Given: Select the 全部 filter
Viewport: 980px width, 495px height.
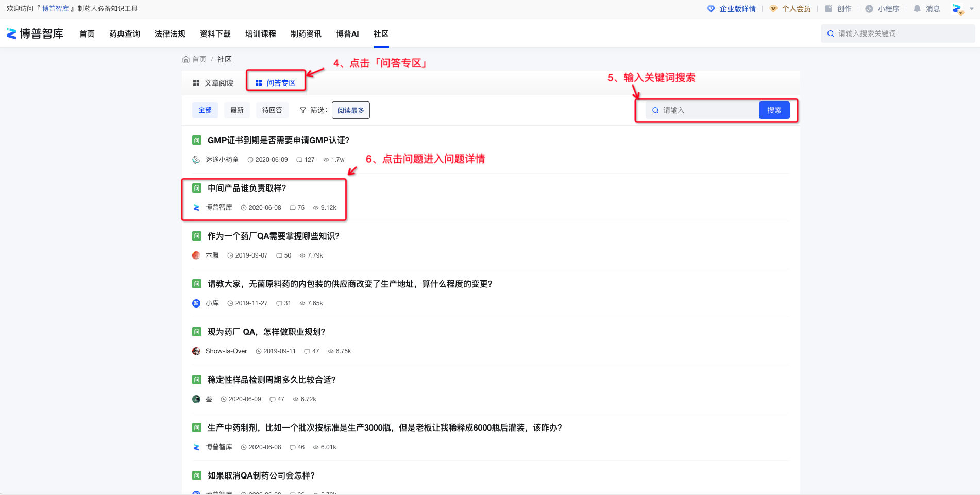Looking at the screenshot, I should coord(205,110).
